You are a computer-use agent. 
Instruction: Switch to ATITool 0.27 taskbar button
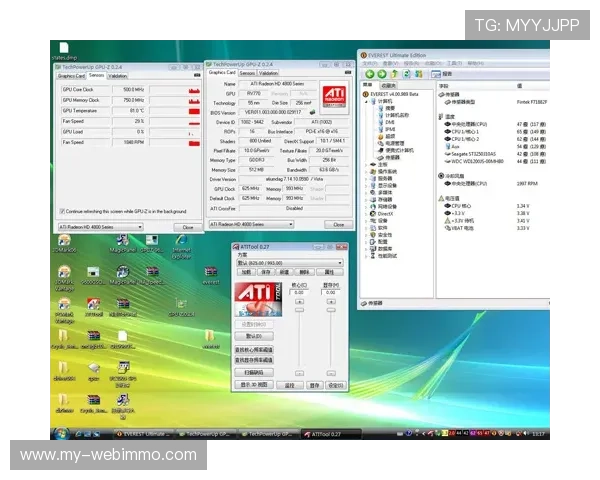click(x=331, y=434)
